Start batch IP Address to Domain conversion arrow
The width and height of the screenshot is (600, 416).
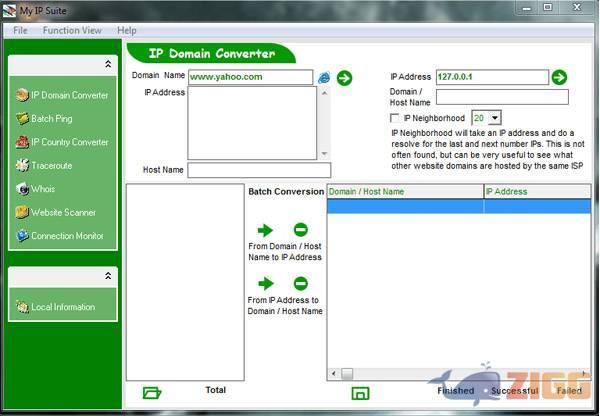[x=266, y=284]
